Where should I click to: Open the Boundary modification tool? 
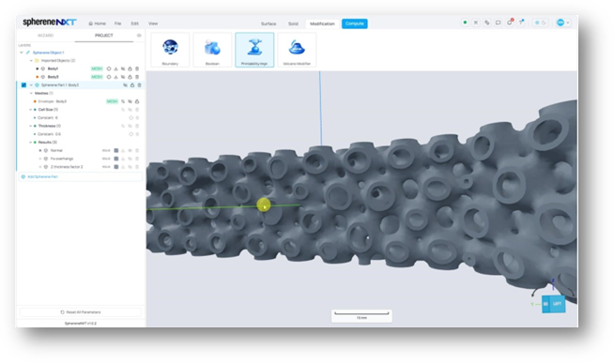click(x=170, y=50)
